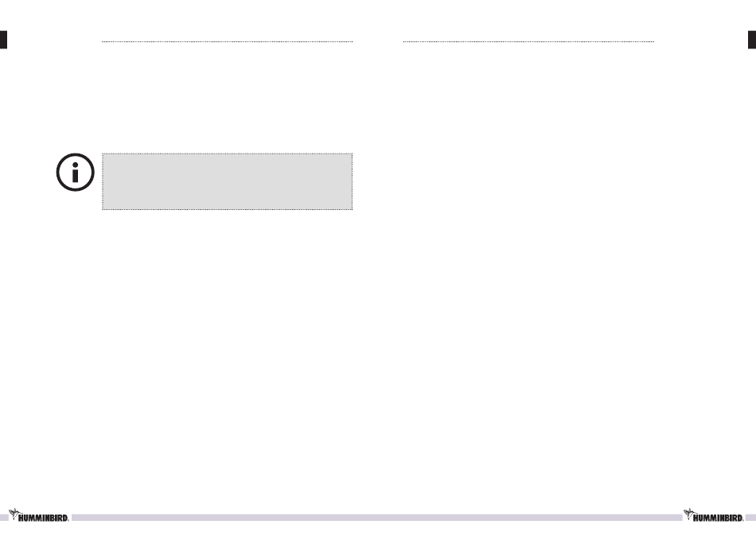The height and width of the screenshot is (536, 756).
Task: Click the dotted header line on right page
Action: 528,42
